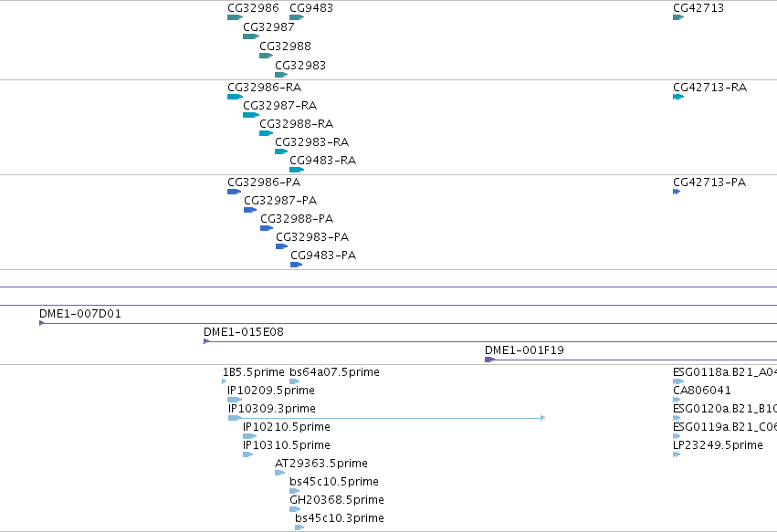
Task: Select the CG32986 gene glyph
Action: 235,17
